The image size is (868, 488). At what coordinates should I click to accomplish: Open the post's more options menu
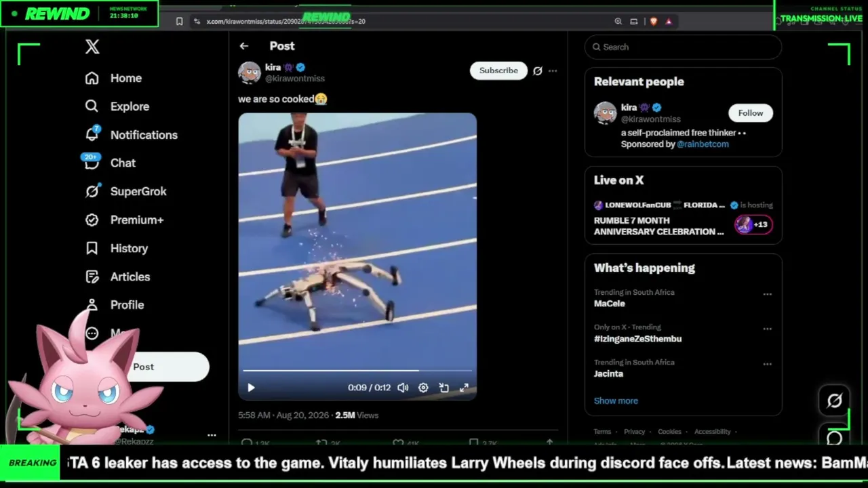click(553, 70)
